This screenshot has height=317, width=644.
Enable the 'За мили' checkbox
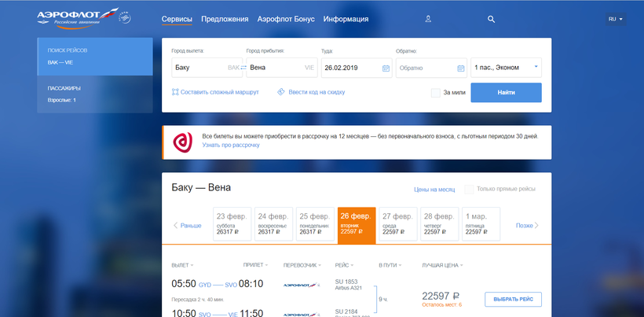tap(436, 93)
